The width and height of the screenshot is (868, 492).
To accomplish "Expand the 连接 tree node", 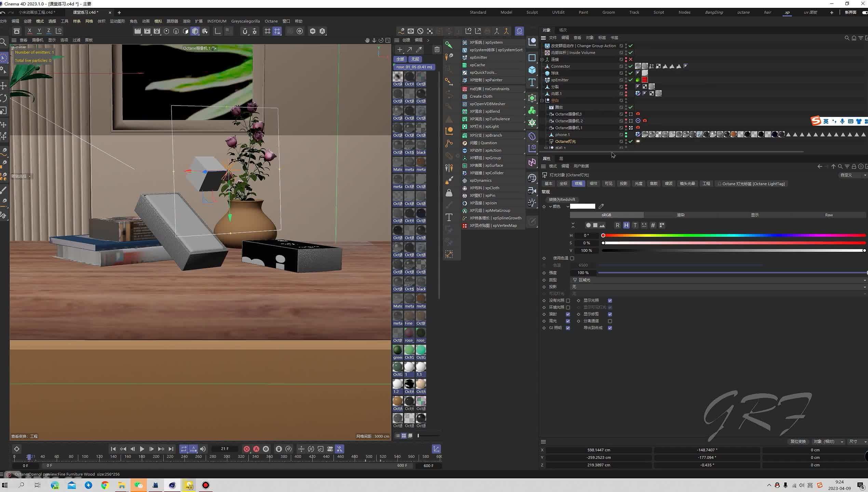I will pyautogui.click(x=542, y=59).
